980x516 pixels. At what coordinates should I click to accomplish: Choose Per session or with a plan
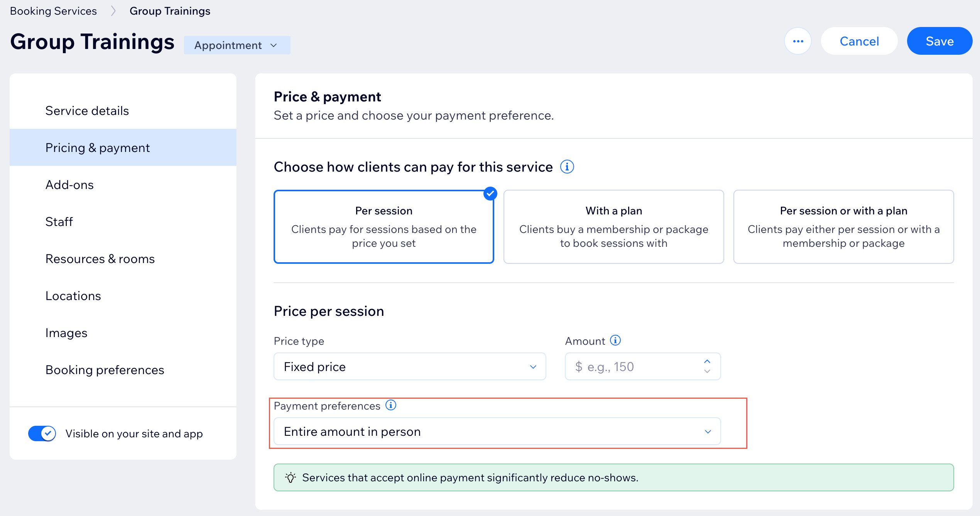843,227
